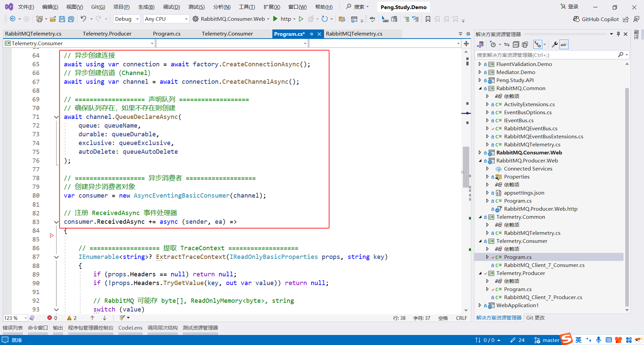
Task: Toggle track active item button in Solution Explorer
Action: tap(538, 44)
